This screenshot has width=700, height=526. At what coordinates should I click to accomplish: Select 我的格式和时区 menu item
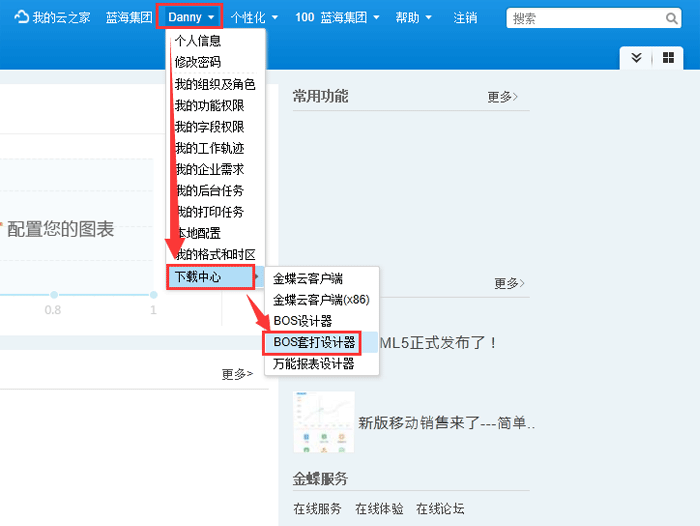[x=216, y=255]
